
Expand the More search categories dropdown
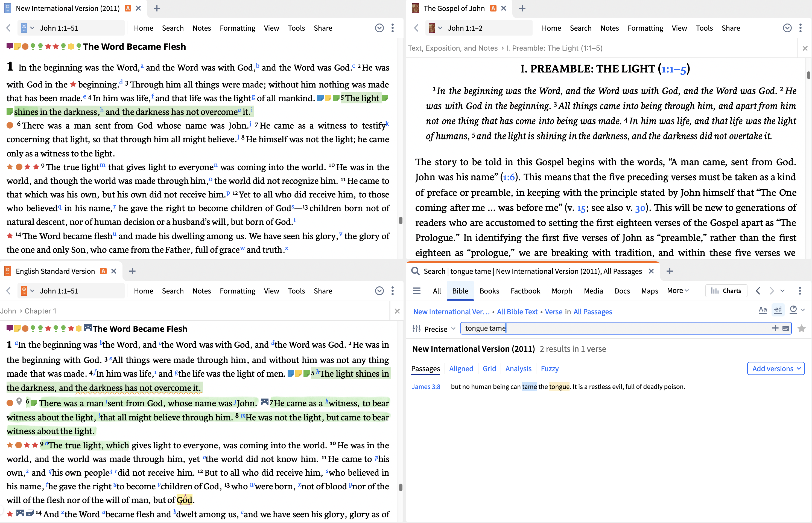[x=677, y=291]
